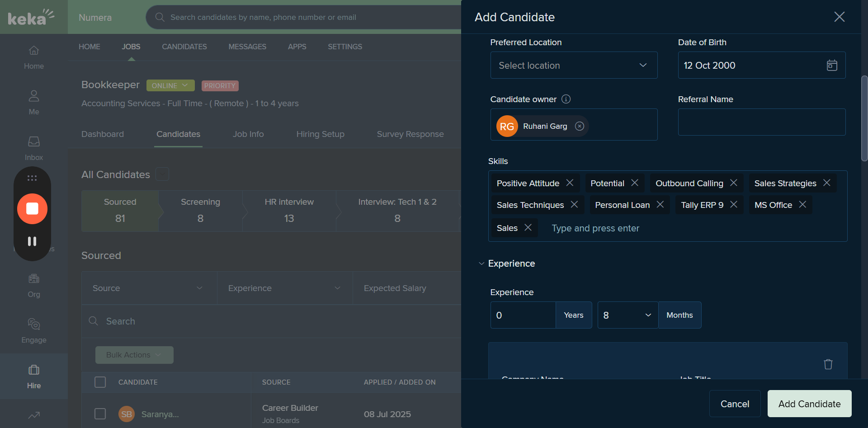Remove the Potential skill tag
This screenshot has width=868, height=428.
[x=635, y=183]
